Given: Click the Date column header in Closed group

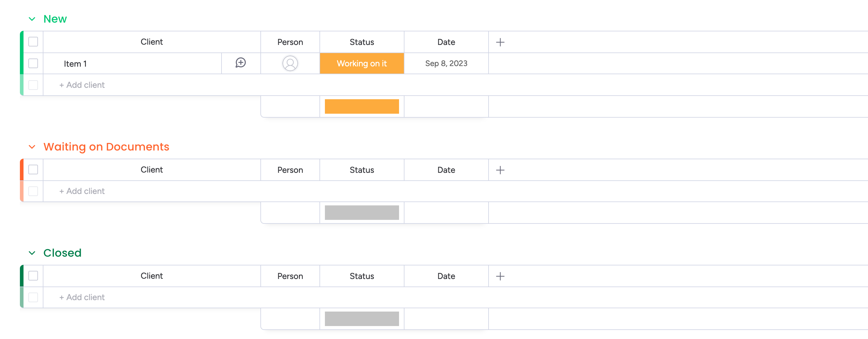Looking at the screenshot, I should tap(446, 276).
